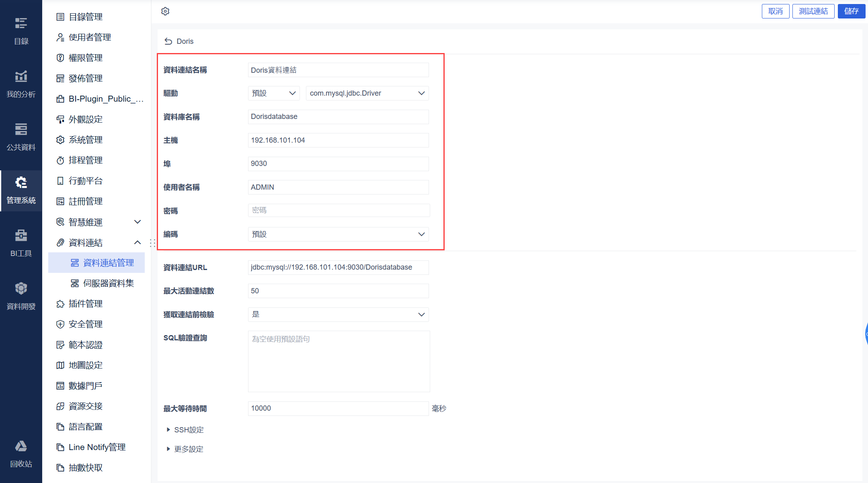The image size is (868, 483).
Task: Open the 目錄 section in left navigation
Action: point(21,31)
